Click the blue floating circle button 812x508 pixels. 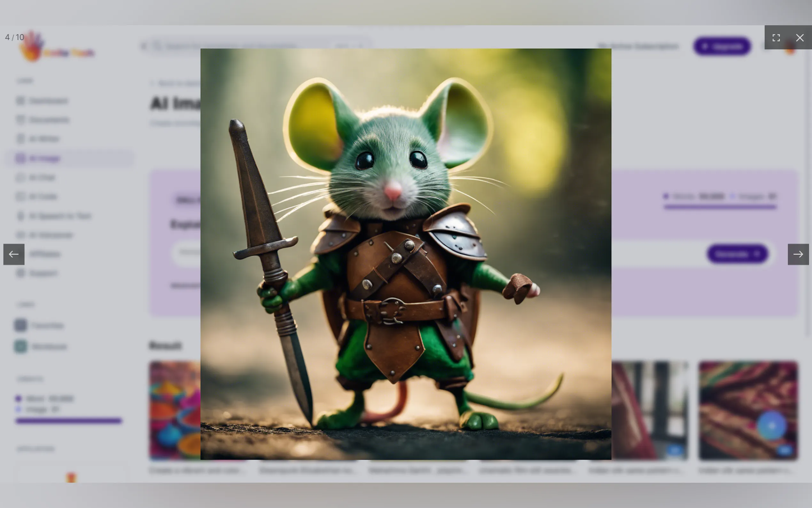772,426
